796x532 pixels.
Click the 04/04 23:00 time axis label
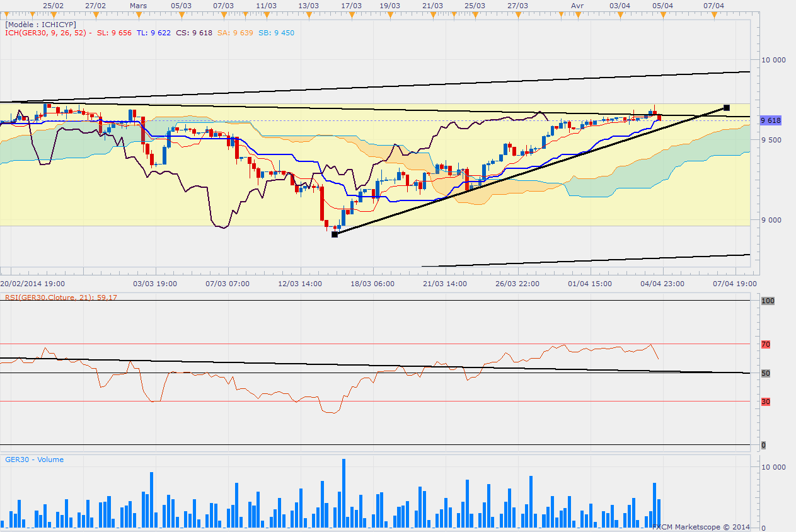point(664,284)
